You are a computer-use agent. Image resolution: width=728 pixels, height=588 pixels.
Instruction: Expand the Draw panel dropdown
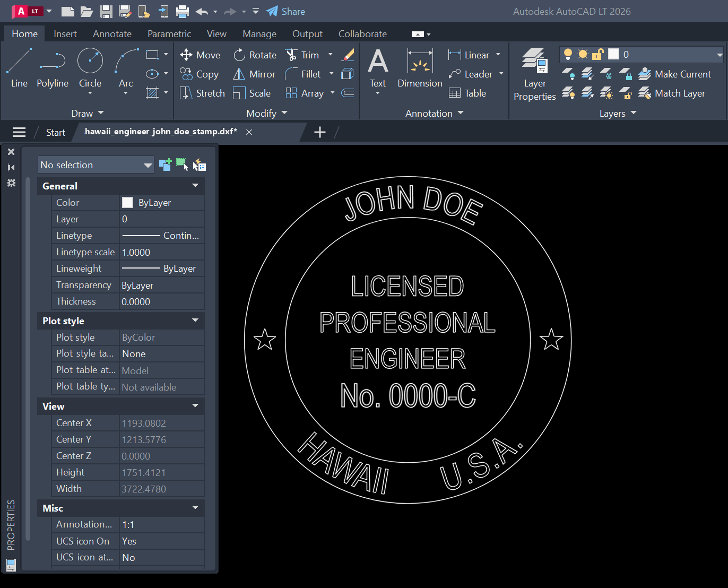88,113
